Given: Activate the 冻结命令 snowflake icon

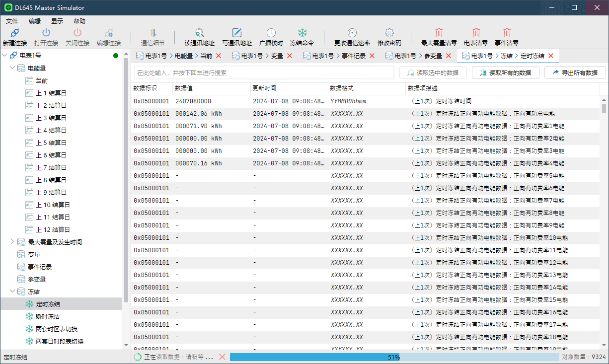Looking at the screenshot, I should (302, 33).
